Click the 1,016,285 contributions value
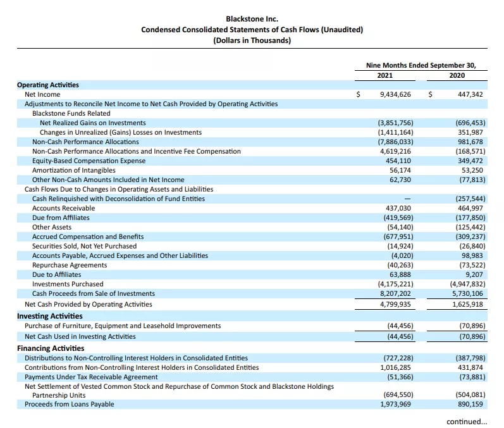The width and height of the screenshot is (504, 428). pos(395,367)
